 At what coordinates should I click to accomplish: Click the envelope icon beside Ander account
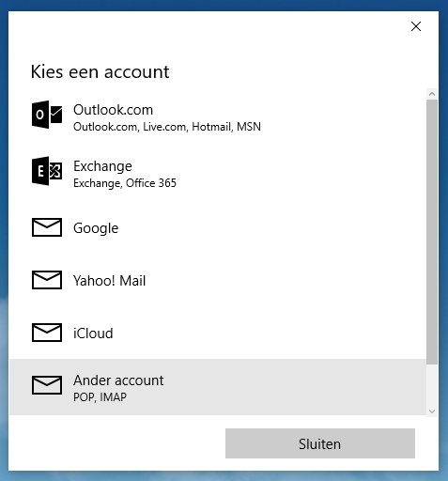[47, 385]
